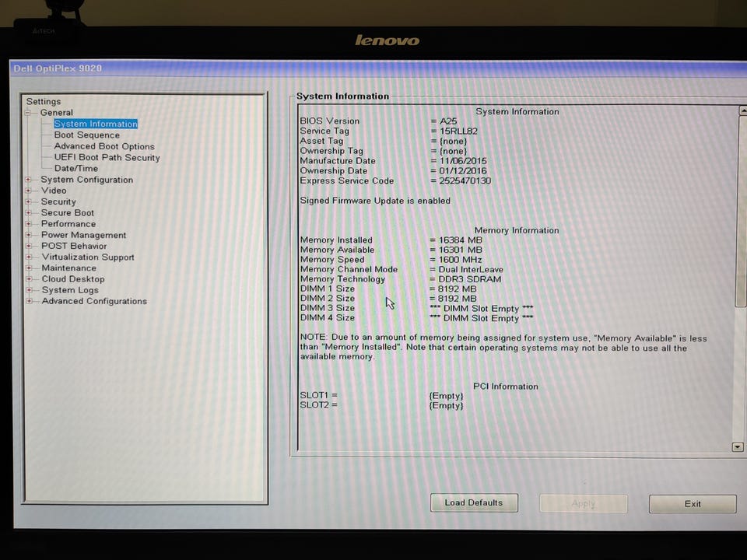
Task: Expand the Virtualization Support node
Action: [29, 257]
